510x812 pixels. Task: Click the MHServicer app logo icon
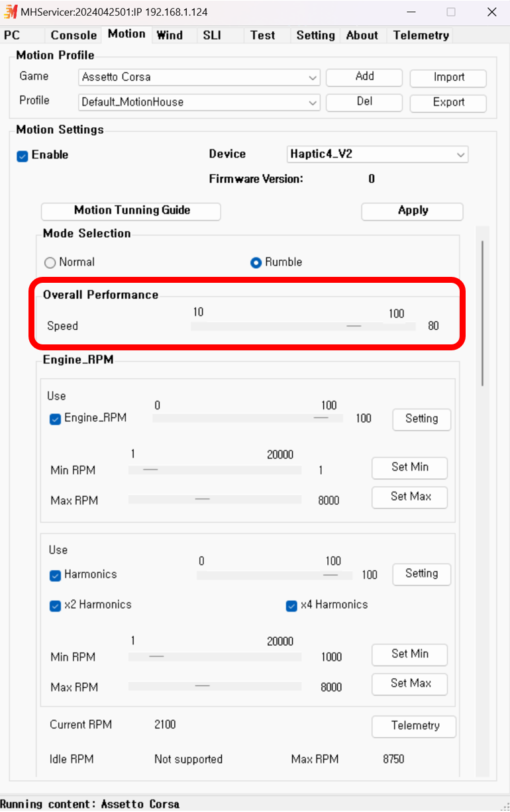coord(11,11)
